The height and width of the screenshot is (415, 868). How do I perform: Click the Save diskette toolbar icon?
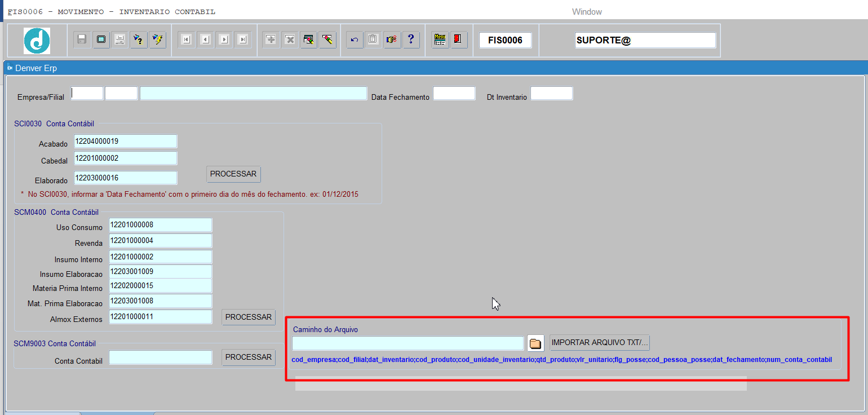tap(82, 39)
